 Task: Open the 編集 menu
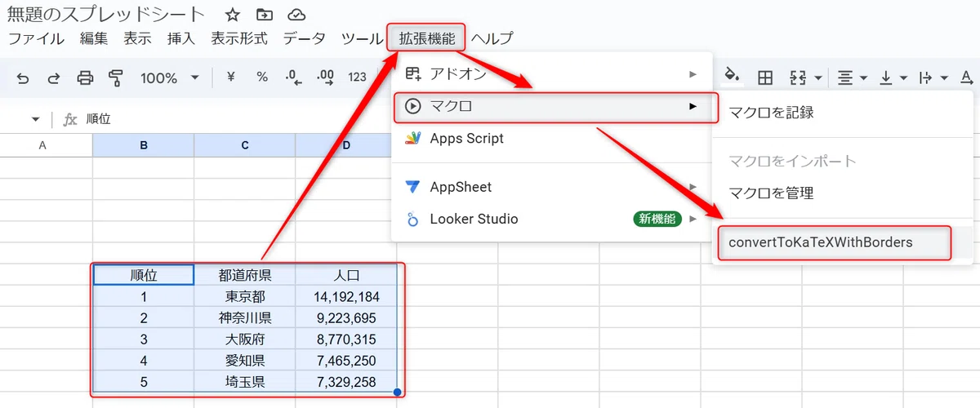click(x=94, y=38)
